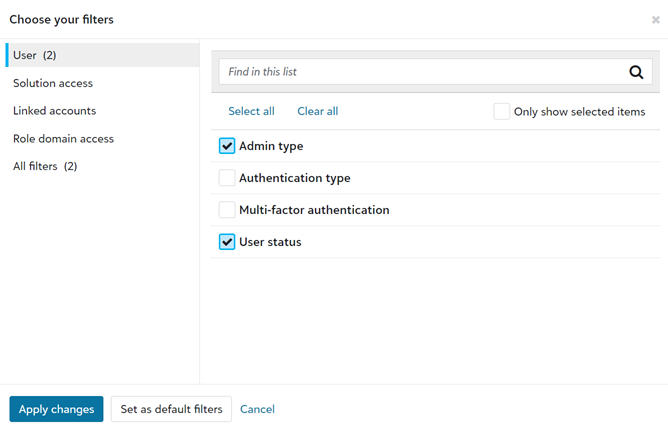Switch to Solution access category
This screenshot has width=668, height=428.
click(53, 83)
